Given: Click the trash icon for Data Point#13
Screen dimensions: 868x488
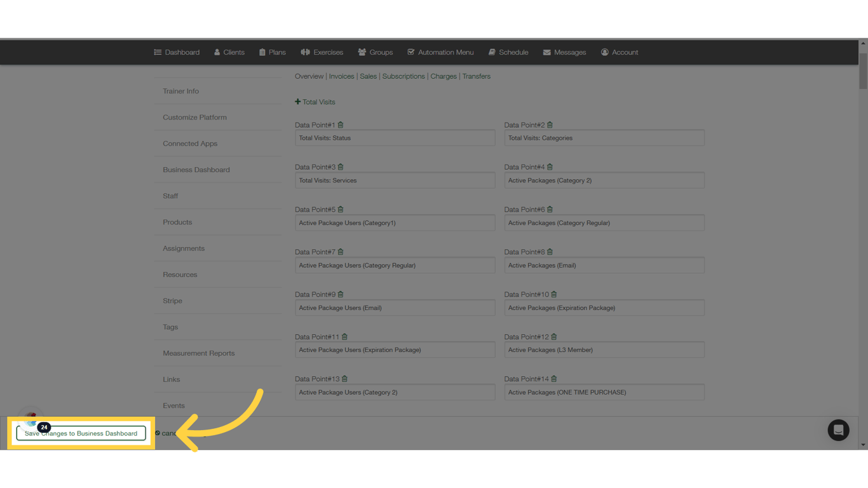Looking at the screenshot, I should (x=344, y=379).
